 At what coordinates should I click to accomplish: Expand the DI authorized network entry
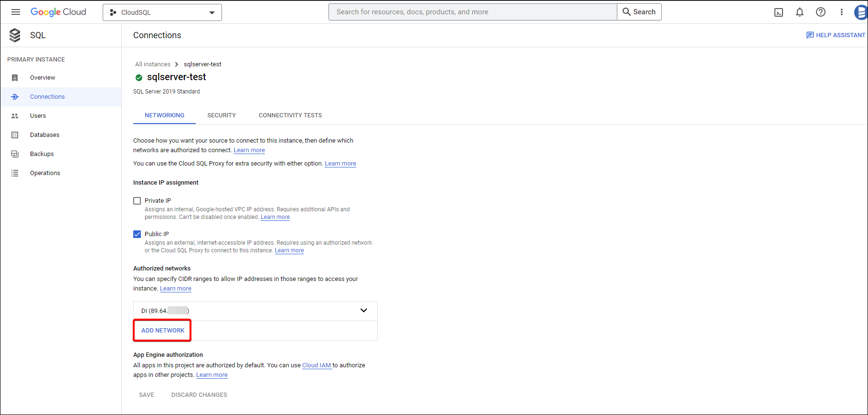[363, 311]
